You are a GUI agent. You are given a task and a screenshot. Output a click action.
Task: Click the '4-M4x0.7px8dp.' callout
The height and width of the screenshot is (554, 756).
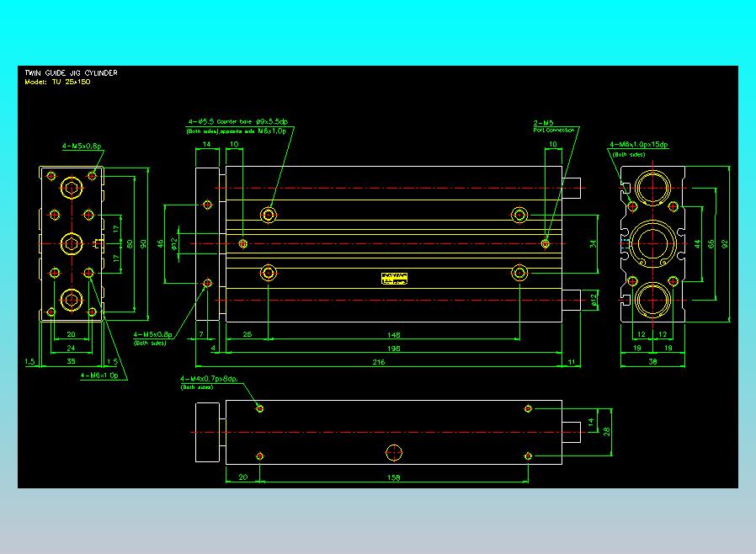(210, 379)
